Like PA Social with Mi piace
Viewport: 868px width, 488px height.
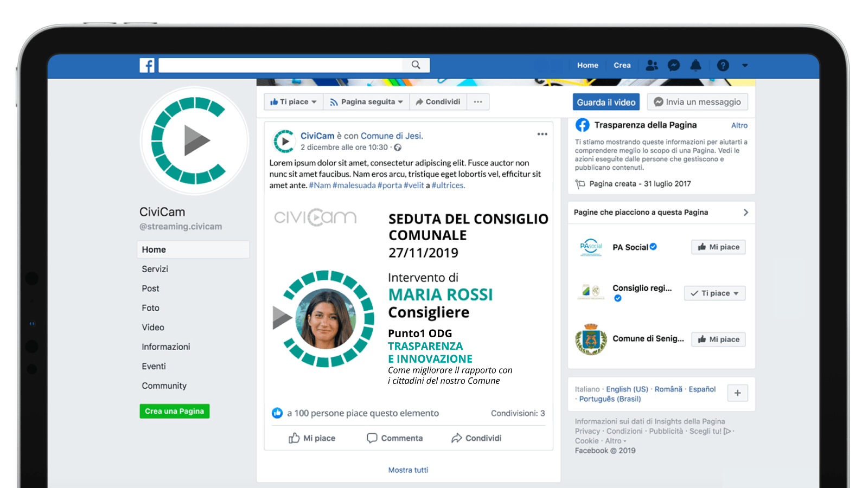click(x=718, y=247)
